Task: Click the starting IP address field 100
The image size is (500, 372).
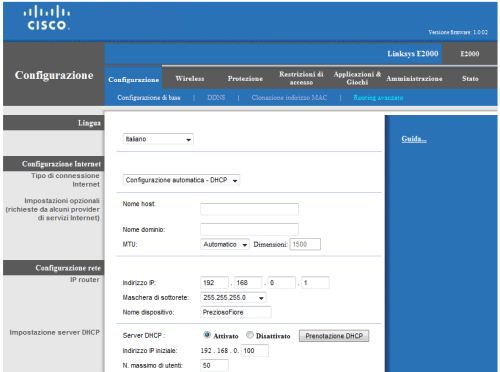Action: pyautogui.click(x=255, y=351)
